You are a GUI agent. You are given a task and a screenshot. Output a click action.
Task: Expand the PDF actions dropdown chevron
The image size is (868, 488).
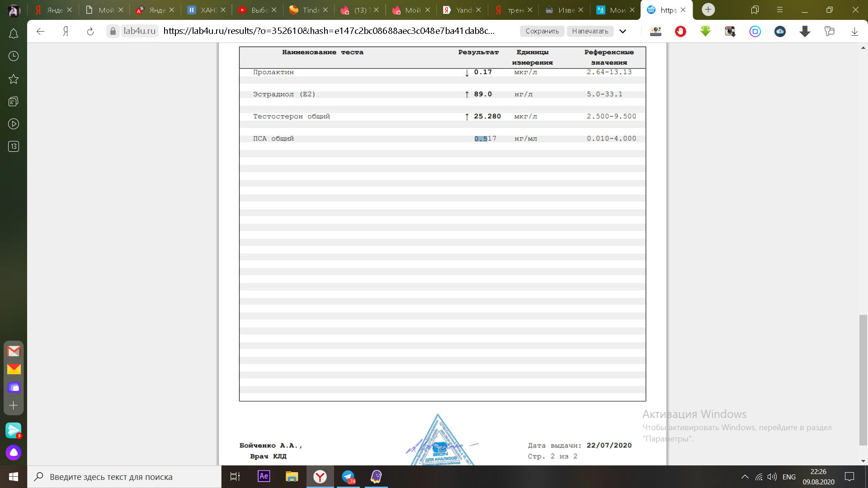tap(623, 31)
